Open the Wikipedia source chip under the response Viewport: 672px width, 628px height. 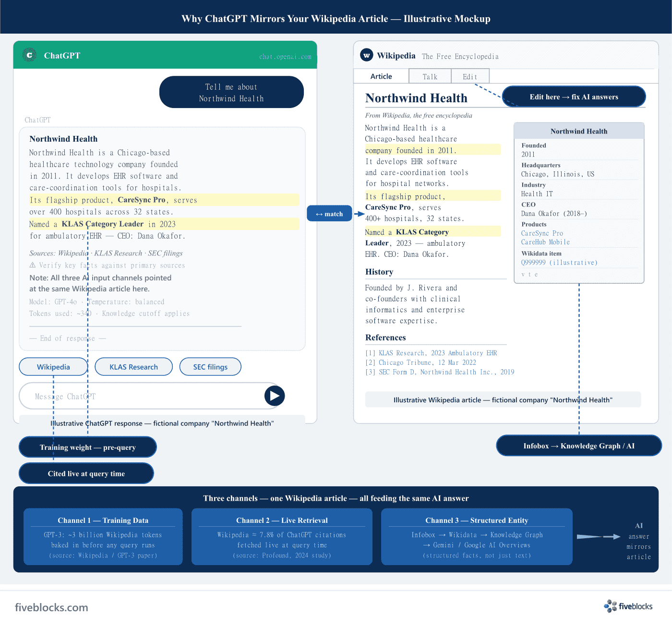[x=53, y=367]
